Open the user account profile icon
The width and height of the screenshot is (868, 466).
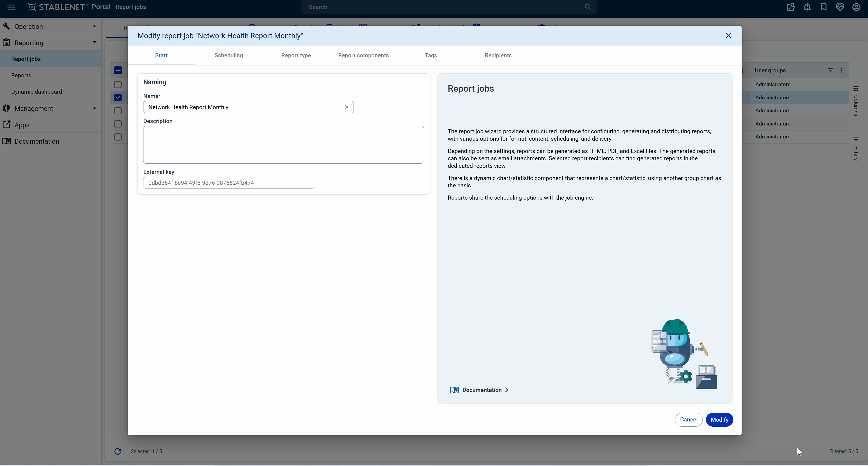click(856, 7)
